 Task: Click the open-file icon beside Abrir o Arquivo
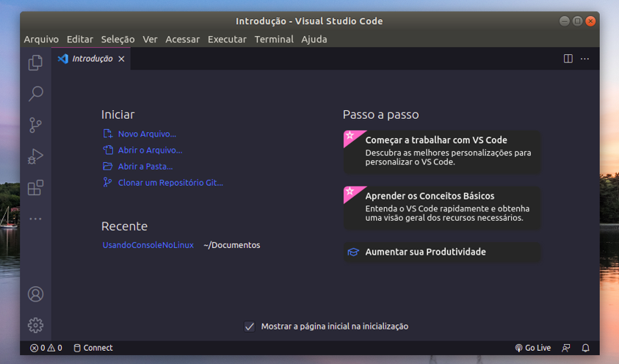(108, 150)
